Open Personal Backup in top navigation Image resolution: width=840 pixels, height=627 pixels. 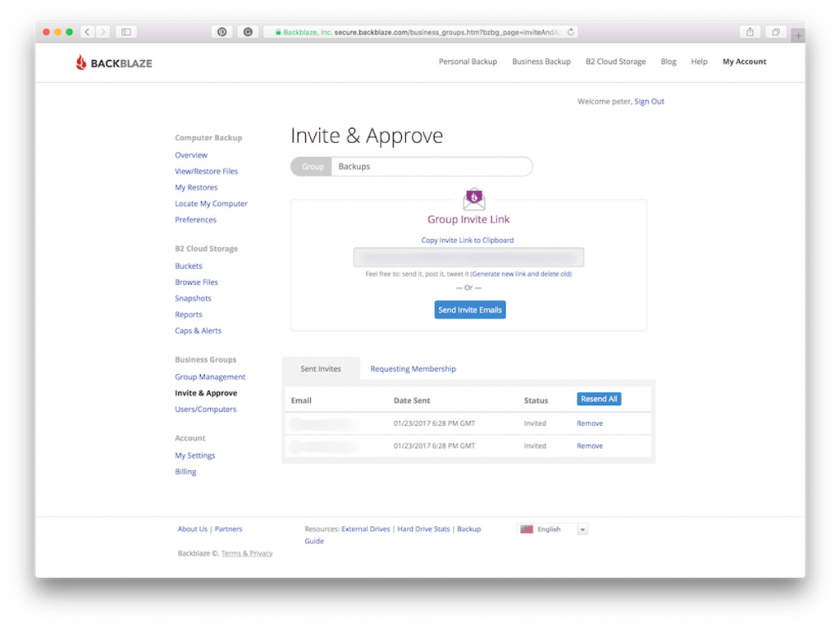[x=468, y=62]
